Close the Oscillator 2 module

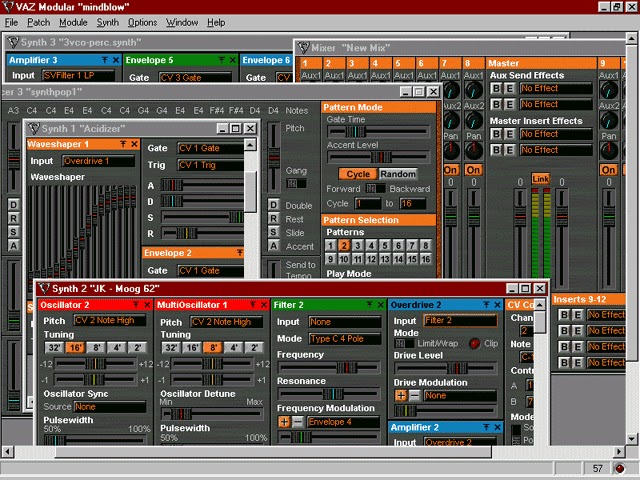tap(147, 305)
